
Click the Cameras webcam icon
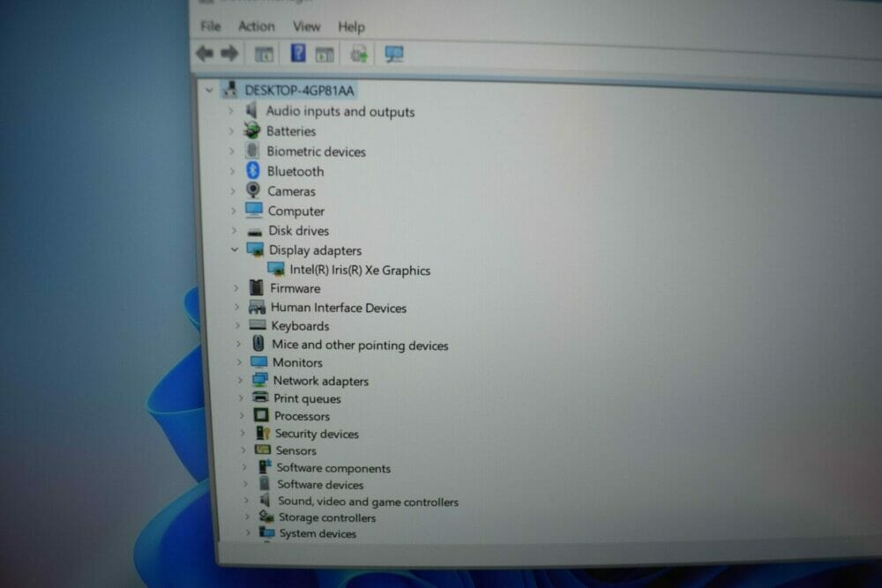coord(253,190)
